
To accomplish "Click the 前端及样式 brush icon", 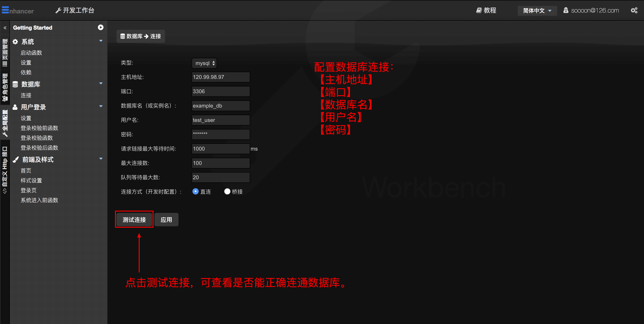I will tap(16, 160).
